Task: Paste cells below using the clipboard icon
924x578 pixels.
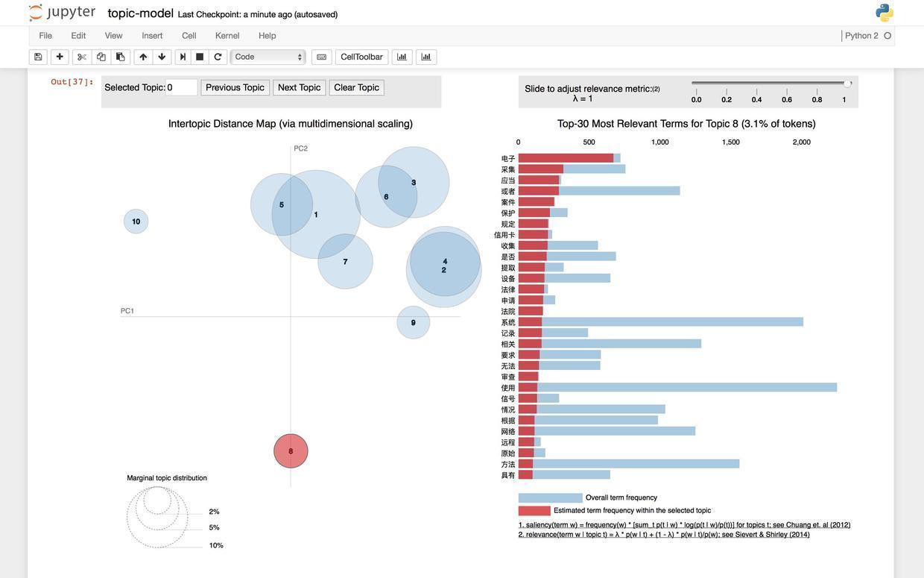Action: pos(121,57)
